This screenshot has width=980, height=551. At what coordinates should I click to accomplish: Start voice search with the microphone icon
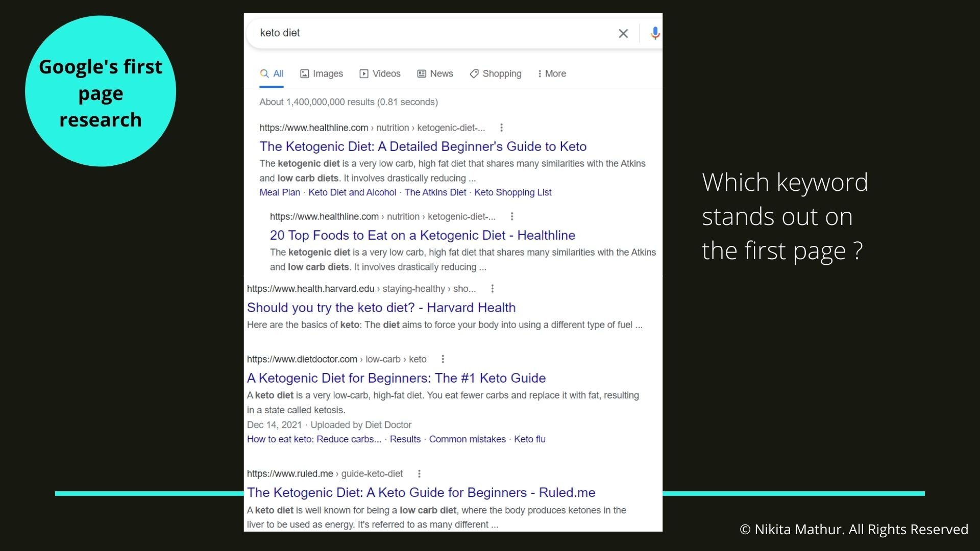(x=655, y=34)
